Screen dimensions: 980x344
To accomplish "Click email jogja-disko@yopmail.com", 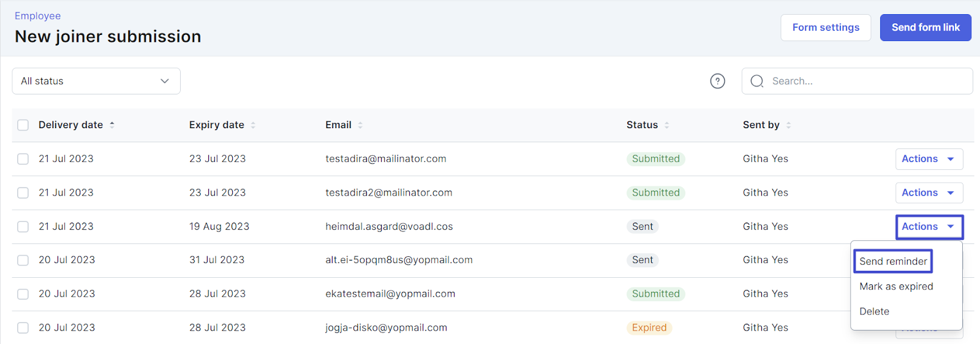I will tap(386, 327).
